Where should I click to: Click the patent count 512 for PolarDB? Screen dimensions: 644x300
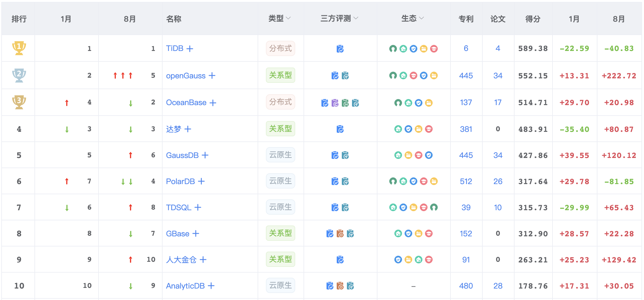click(466, 182)
